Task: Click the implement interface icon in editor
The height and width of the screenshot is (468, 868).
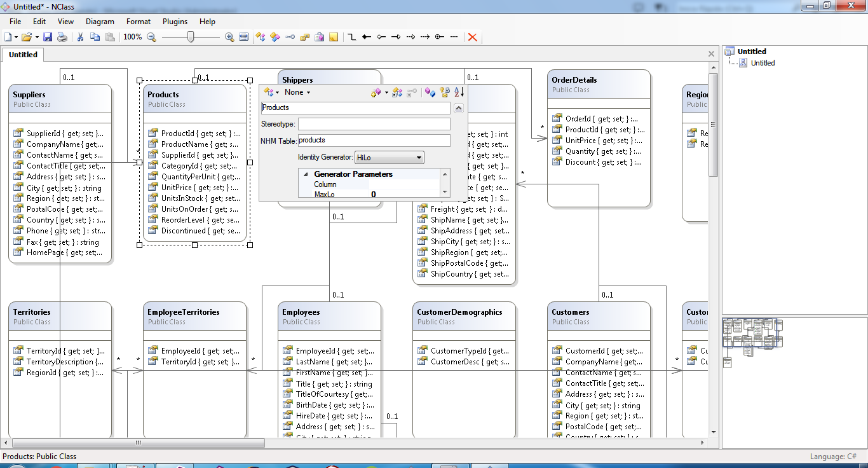Action: pos(397,93)
